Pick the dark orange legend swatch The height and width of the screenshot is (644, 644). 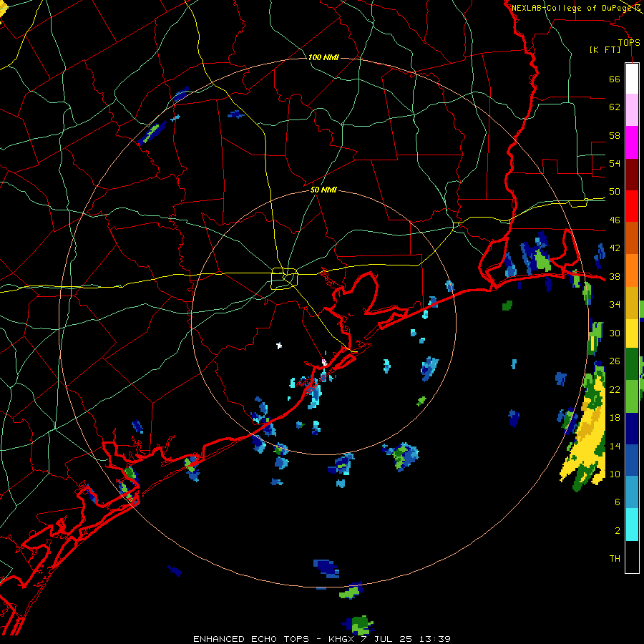(x=632, y=238)
